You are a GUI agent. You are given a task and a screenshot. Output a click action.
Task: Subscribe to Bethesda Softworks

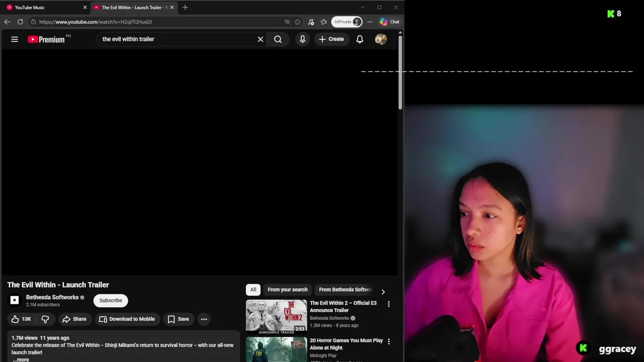(111, 301)
